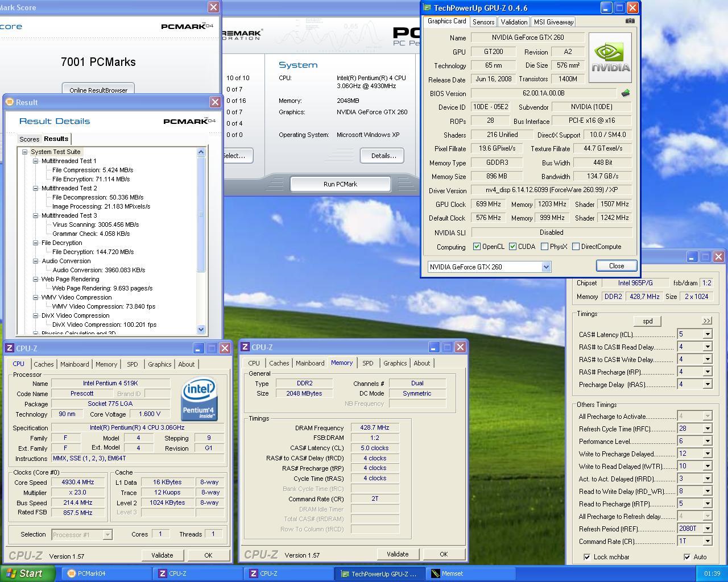The height and width of the screenshot is (582, 728).
Task: Click the NVIDIA logo in GPU-Z
Action: 610,57
